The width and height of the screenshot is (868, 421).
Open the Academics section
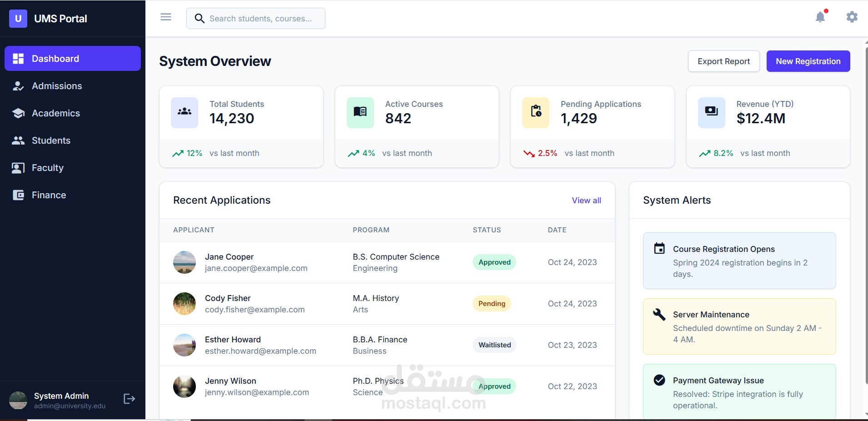[73, 113]
